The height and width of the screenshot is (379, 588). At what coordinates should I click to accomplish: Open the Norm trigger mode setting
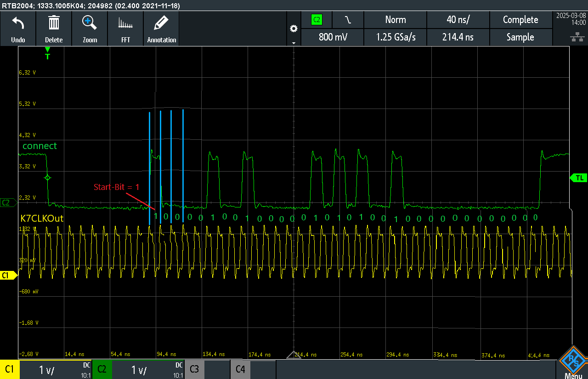395,20
